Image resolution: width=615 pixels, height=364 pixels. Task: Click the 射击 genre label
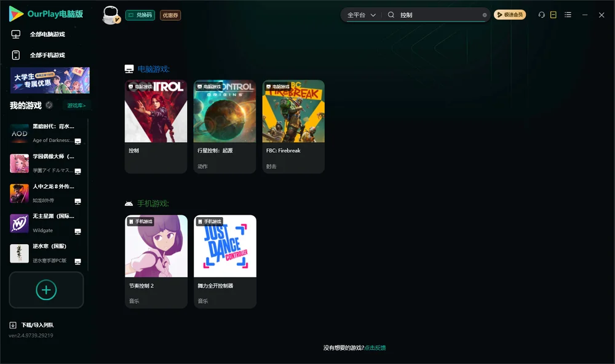[x=271, y=166]
